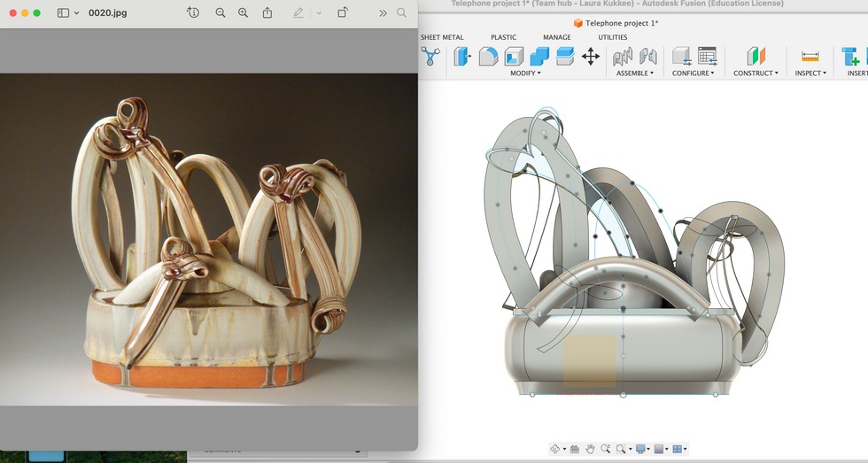This screenshot has width=868, height=463.
Task: Open the configuration table icon
Action: [x=707, y=57]
